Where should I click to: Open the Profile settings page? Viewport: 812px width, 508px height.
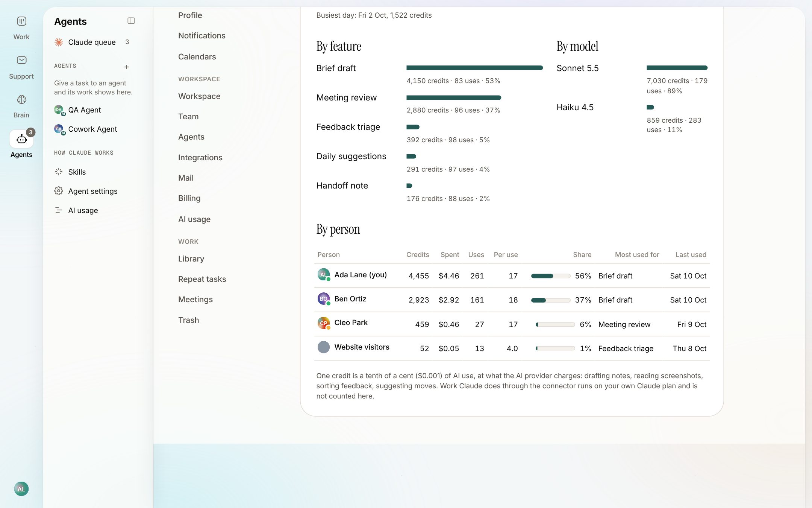click(190, 15)
